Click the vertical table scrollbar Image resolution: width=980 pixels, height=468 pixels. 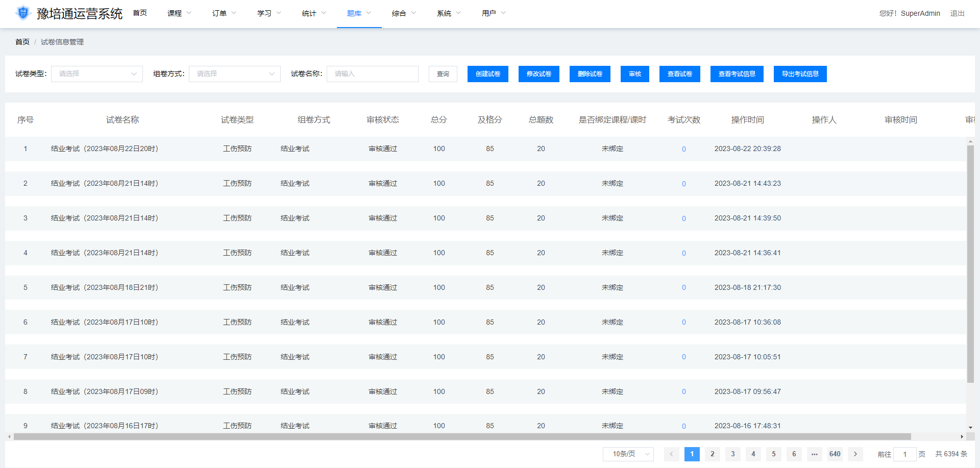970,264
